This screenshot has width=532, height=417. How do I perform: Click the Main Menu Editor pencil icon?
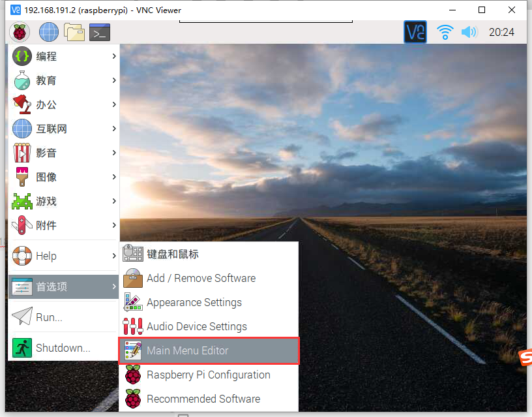pyautogui.click(x=133, y=350)
